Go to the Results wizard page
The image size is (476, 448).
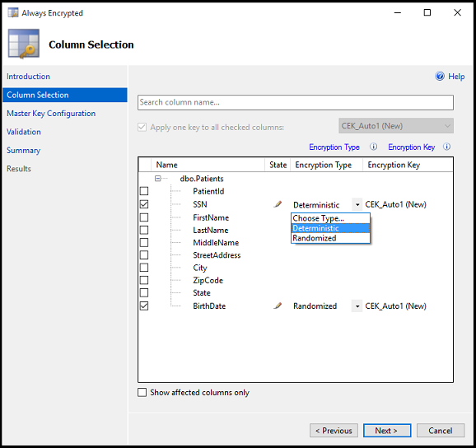pos(19,169)
